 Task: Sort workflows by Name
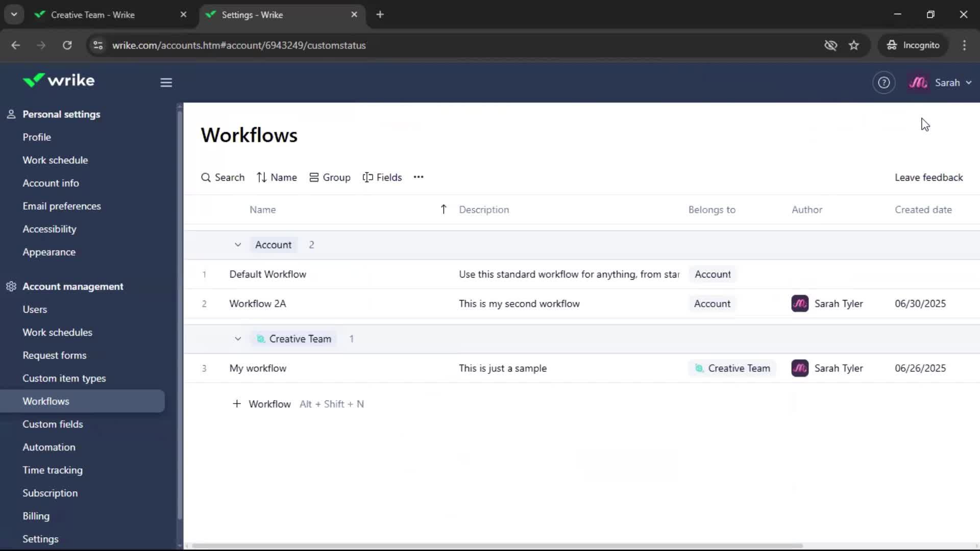277,178
